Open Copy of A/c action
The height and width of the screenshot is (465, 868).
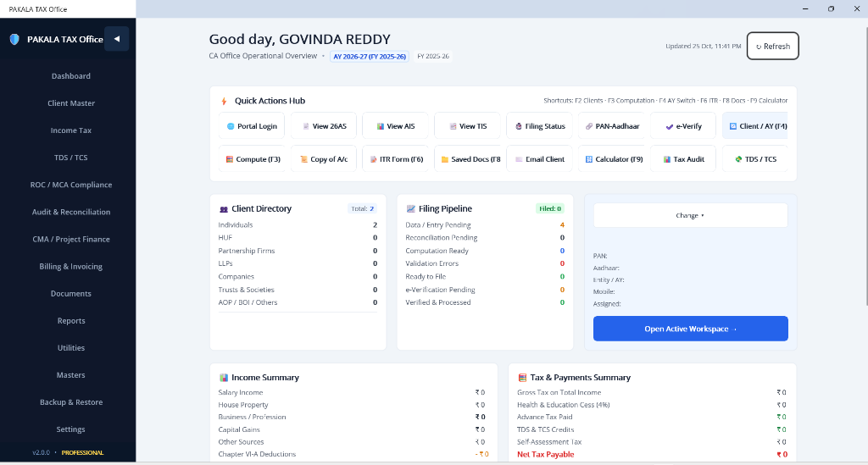click(324, 158)
